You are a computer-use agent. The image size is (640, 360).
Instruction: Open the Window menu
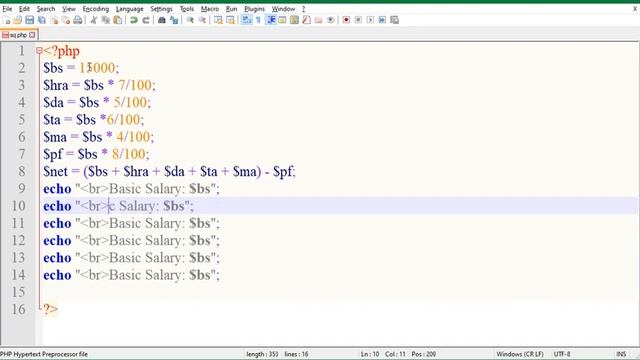point(283,9)
